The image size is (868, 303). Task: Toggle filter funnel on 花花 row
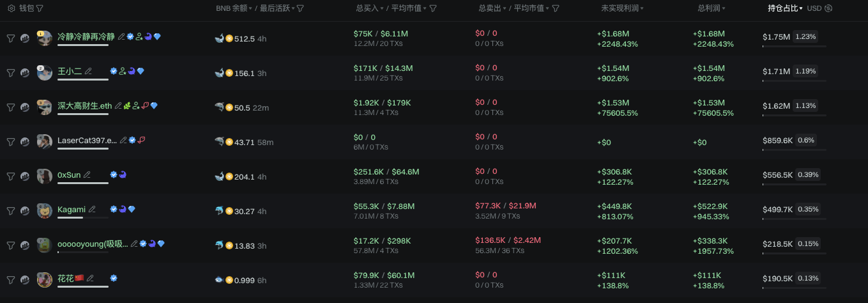[x=11, y=280]
